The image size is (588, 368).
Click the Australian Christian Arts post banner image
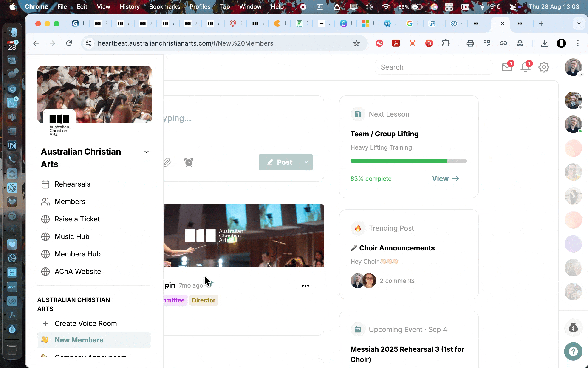(244, 235)
